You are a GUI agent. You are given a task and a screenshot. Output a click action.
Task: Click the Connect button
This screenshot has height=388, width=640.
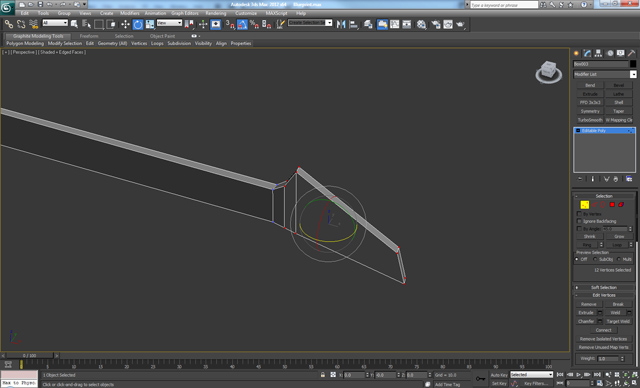[x=603, y=330]
